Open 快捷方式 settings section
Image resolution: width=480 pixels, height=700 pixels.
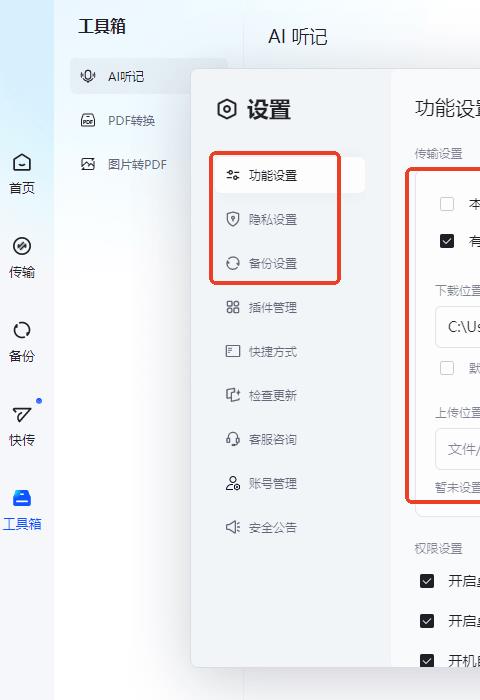(273, 351)
